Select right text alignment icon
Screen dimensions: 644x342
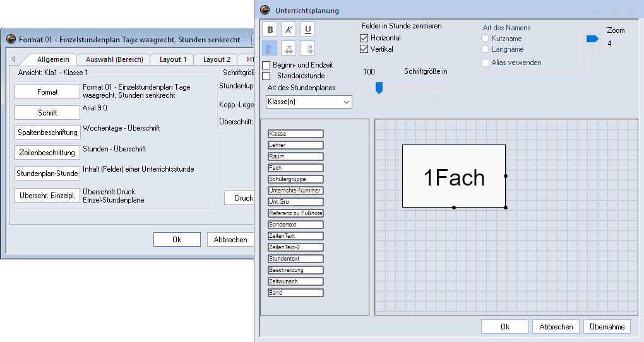point(307,49)
